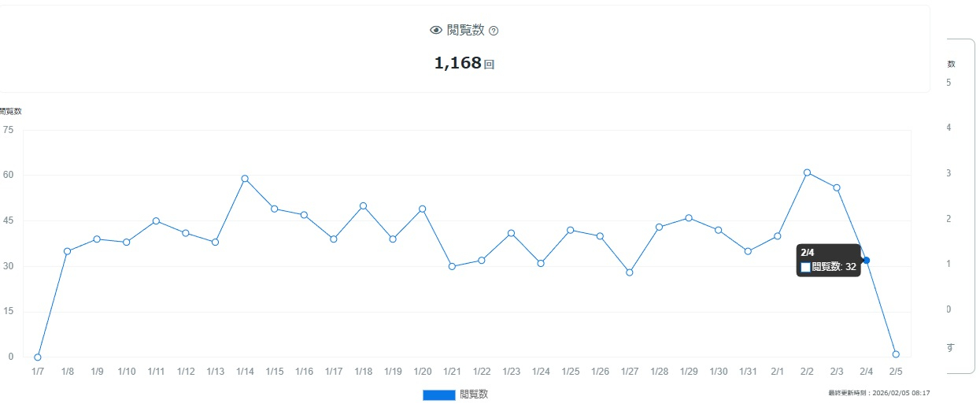The width and height of the screenshot is (980, 411).
Task: Select the 2/2 highest data point
Action: click(807, 172)
